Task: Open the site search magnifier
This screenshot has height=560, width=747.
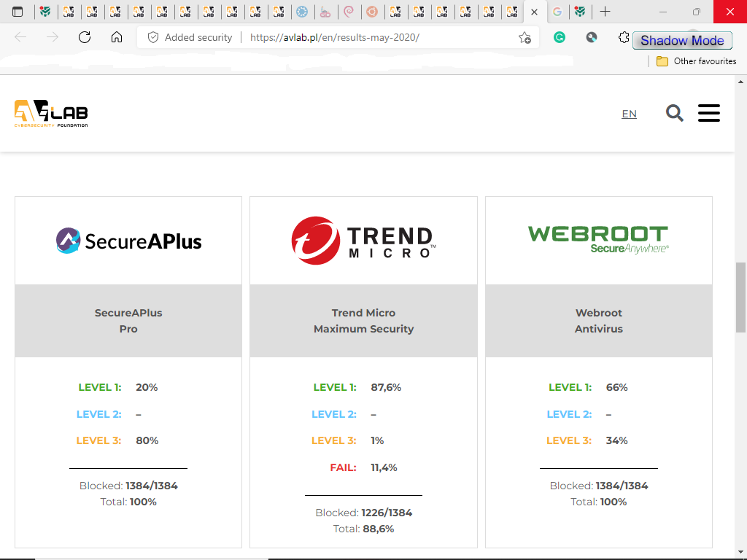Action: 675,113
